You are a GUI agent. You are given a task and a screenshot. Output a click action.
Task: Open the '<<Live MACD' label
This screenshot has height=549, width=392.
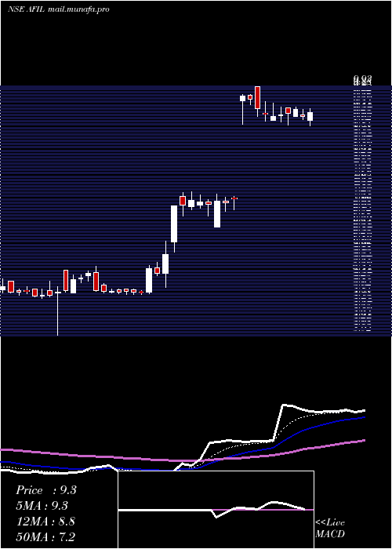point(330,529)
